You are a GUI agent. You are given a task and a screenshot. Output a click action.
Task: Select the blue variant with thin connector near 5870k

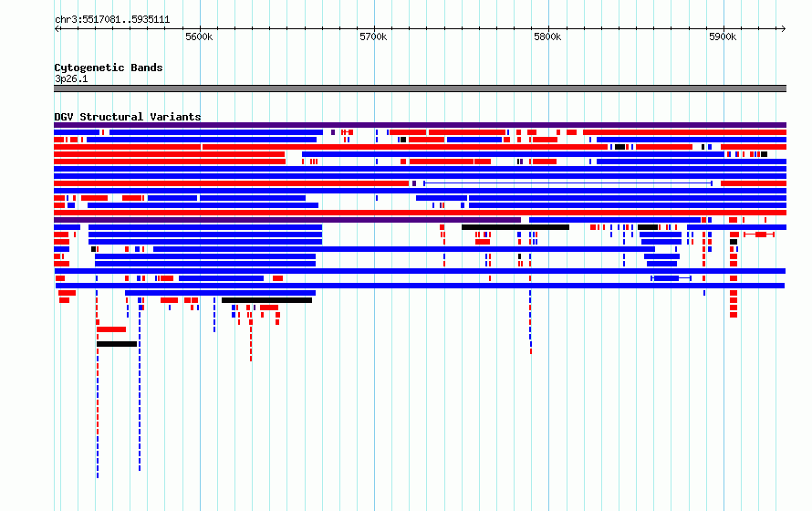click(x=671, y=278)
